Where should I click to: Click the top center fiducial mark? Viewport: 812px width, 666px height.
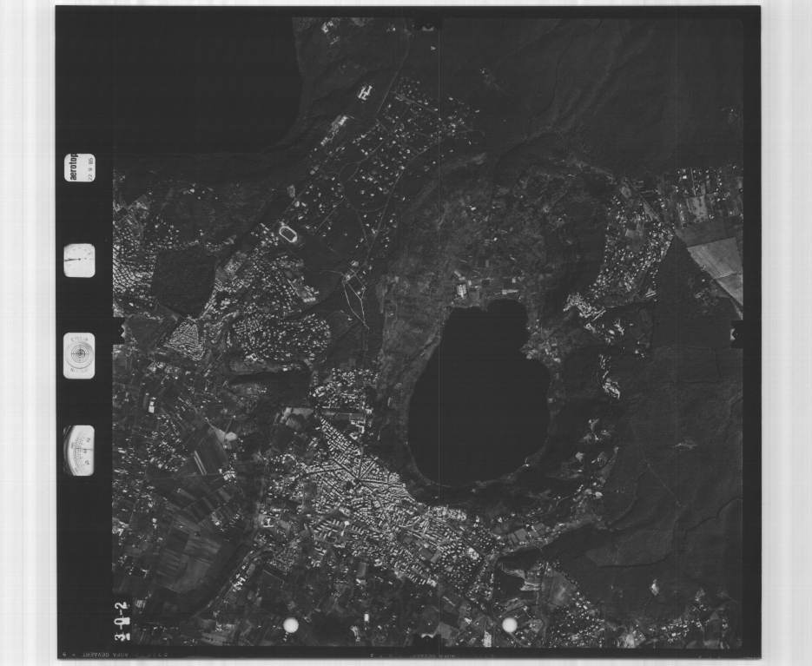426,25
